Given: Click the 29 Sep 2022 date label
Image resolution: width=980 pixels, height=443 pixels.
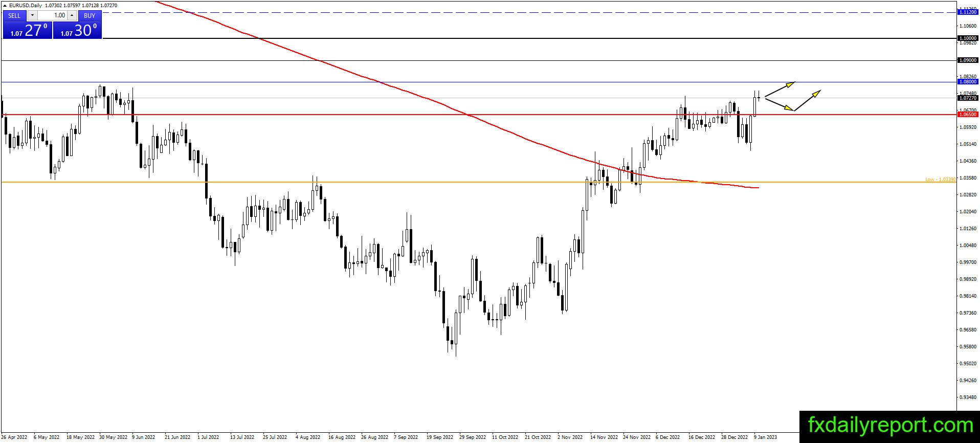Looking at the screenshot, I should [473, 437].
